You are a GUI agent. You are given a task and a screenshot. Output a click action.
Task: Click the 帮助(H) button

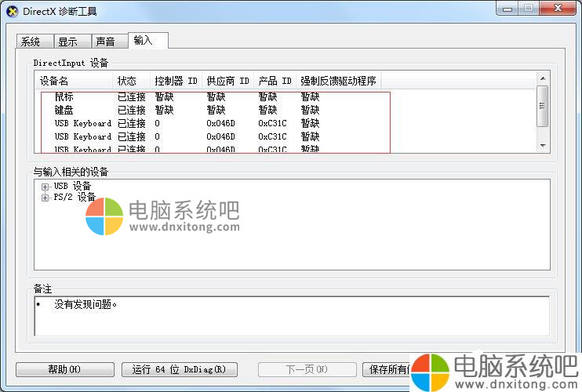(65, 369)
